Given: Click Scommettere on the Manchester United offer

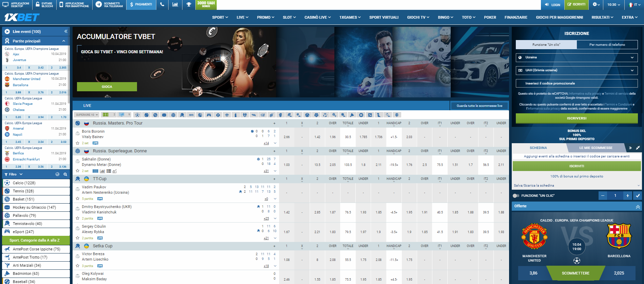Looking at the screenshot, I should [x=575, y=273].
